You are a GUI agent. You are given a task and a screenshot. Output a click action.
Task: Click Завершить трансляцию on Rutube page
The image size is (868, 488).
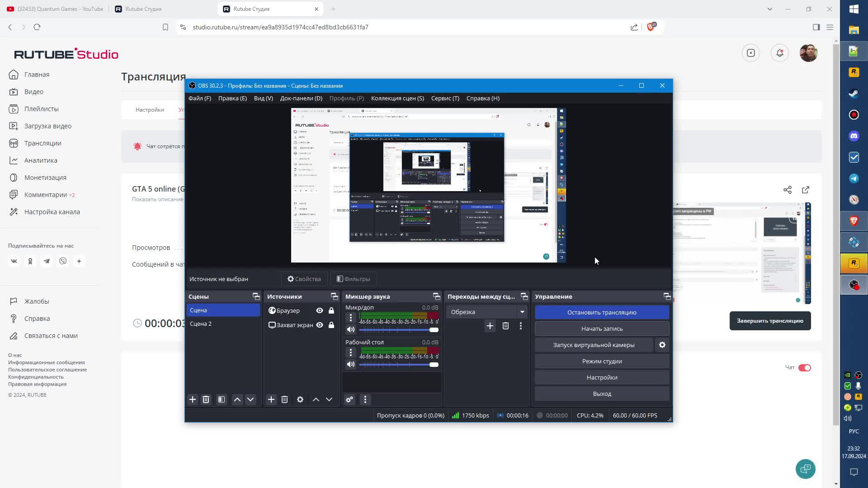tap(770, 321)
